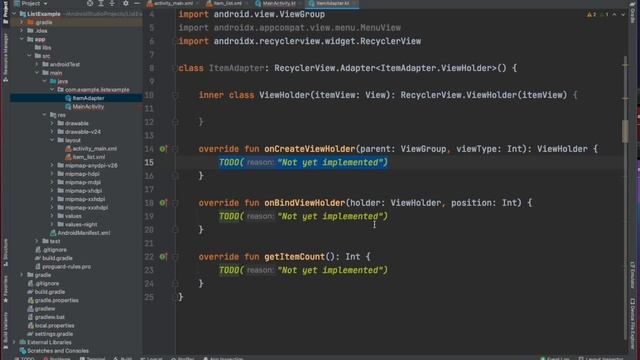The width and height of the screenshot is (640, 360).
Task: Click the TODO call on line 23
Action: pos(303,270)
